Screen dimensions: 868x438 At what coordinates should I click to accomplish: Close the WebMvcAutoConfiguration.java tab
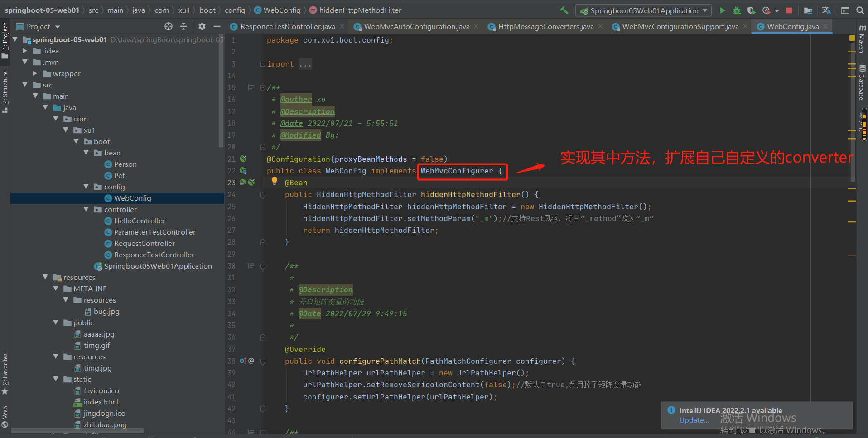476,26
